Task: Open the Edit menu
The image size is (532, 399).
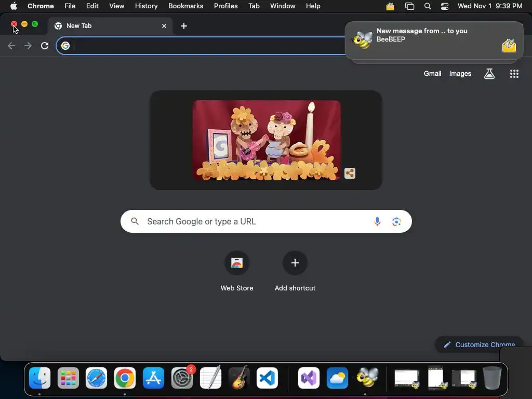Action: (x=92, y=6)
